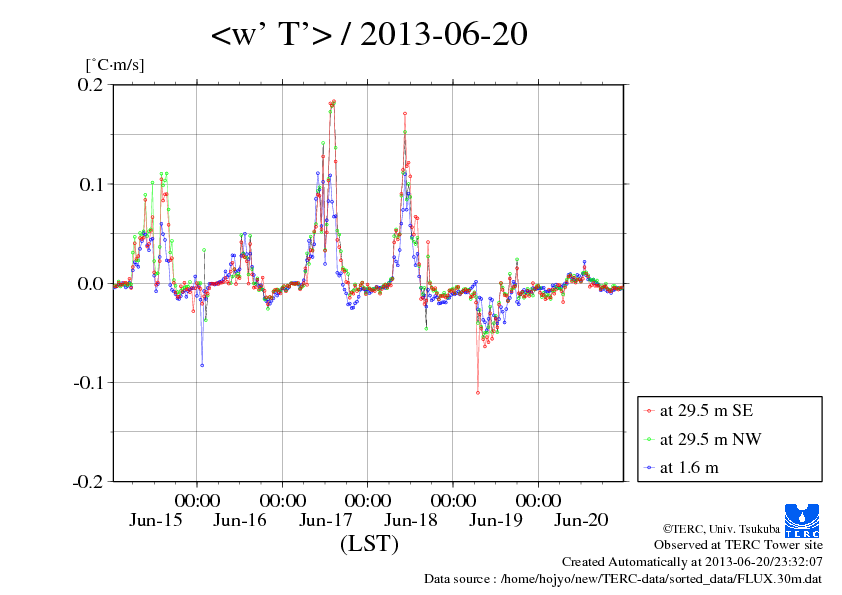The image size is (842, 595).
Task: Click the green legend marker for 29.5 m NW
Action: pos(649,440)
